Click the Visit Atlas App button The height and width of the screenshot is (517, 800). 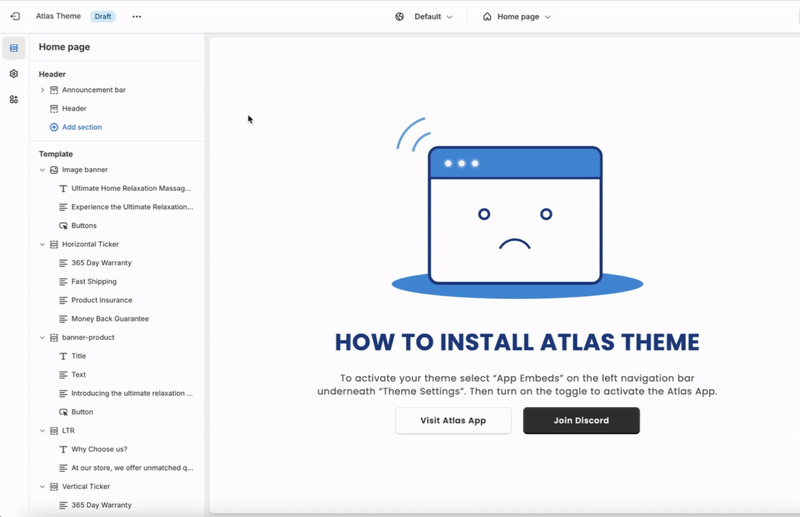tap(453, 421)
